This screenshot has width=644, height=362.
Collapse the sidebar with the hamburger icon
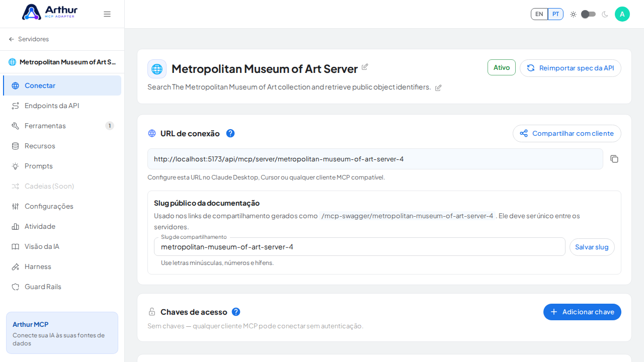107,14
